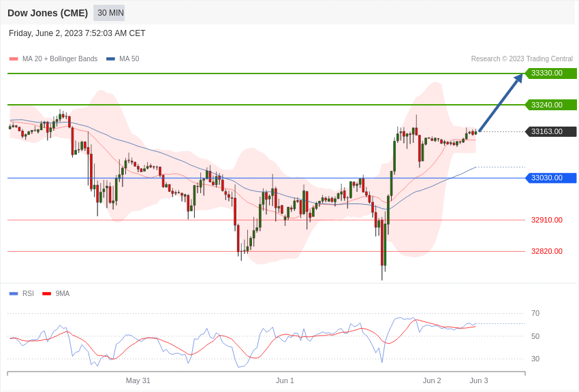
Task: Click the '9MA' legend label
Action: [x=63, y=293]
